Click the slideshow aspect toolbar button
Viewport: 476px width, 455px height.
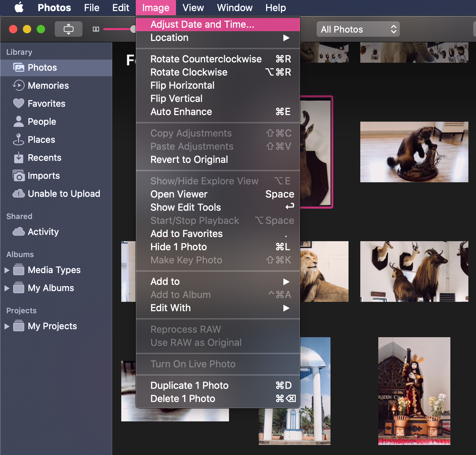[x=69, y=29]
